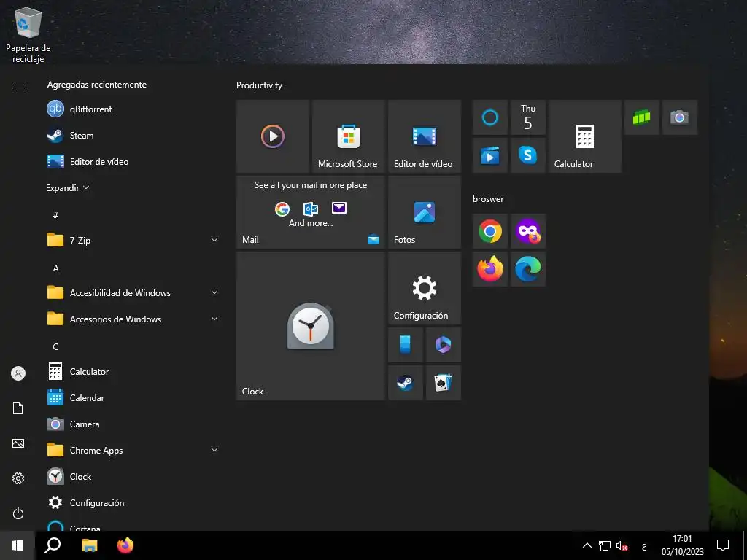This screenshot has width=747, height=560.
Task: Click the Productivity group header
Action: pos(259,85)
